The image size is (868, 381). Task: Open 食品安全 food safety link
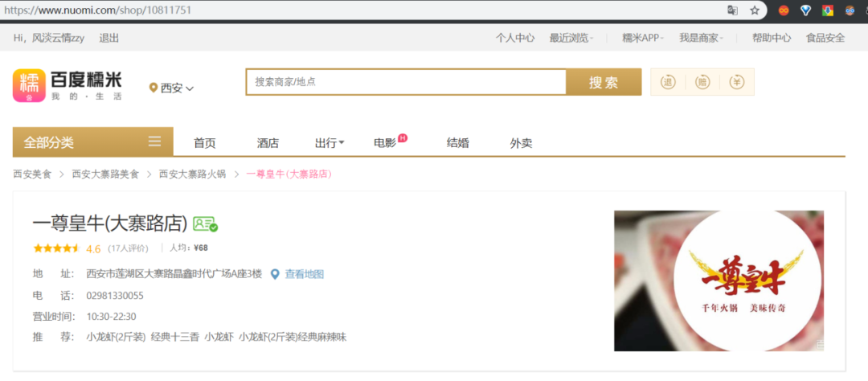pos(825,39)
